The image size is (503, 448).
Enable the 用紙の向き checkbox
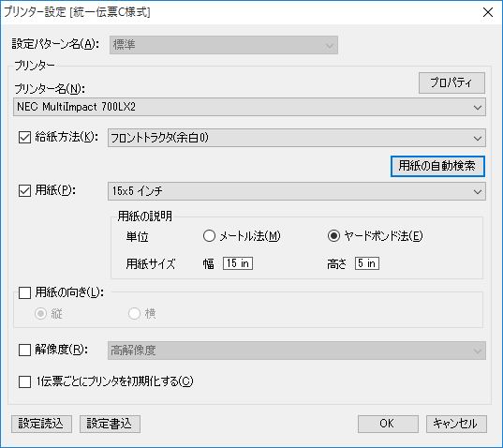(x=24, y=292)
